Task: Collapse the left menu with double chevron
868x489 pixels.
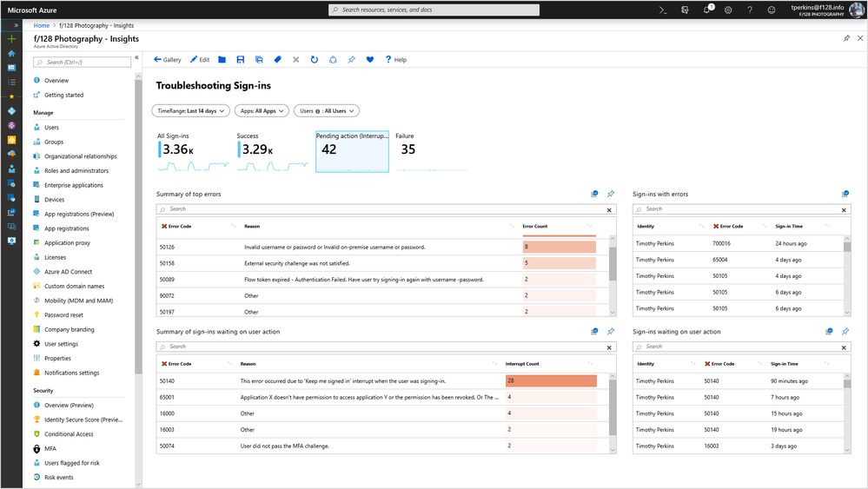Action: pyautogui.click(x=136, y=57)
